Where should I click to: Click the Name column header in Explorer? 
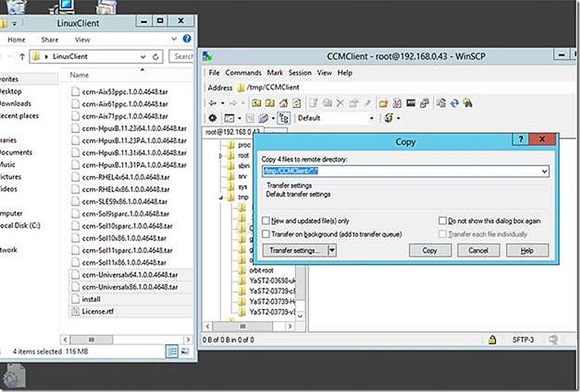[x=79, y=75]
